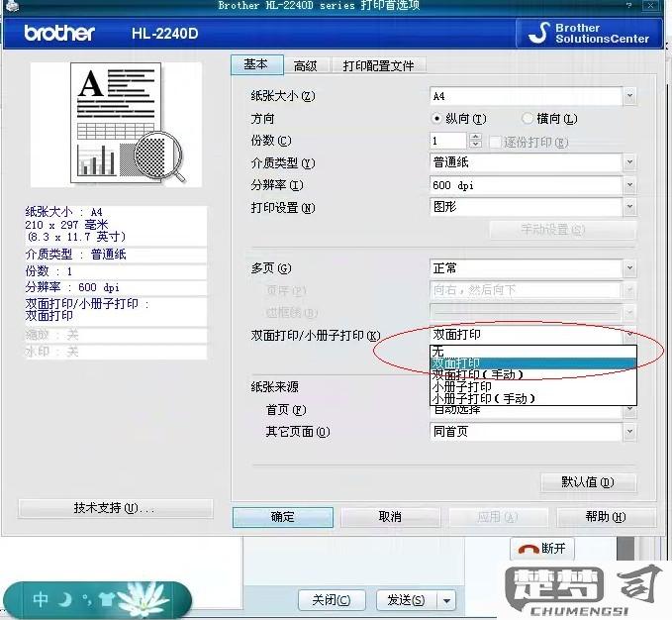Open the 双面打印/小册子打印 combo box

[532, 335]
